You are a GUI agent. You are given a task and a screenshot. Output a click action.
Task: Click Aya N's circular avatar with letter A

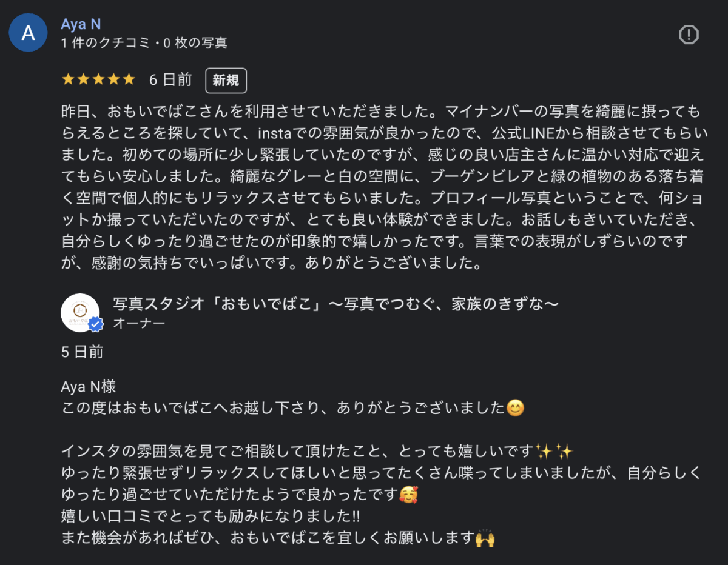click(x=28, y=32)
